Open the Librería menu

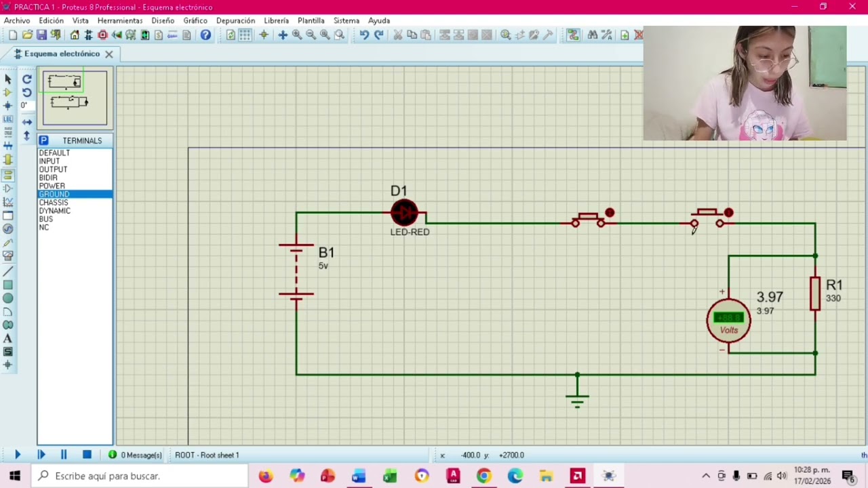tap(276, 20)
